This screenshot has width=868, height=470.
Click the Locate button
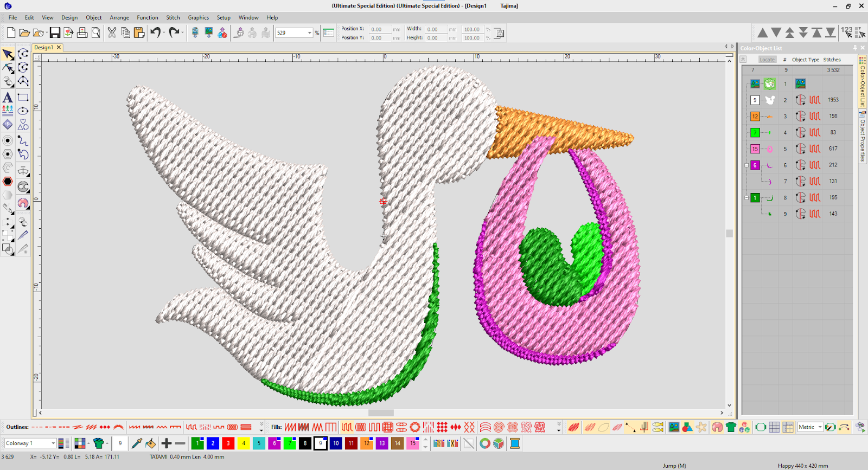click(767, 60)
